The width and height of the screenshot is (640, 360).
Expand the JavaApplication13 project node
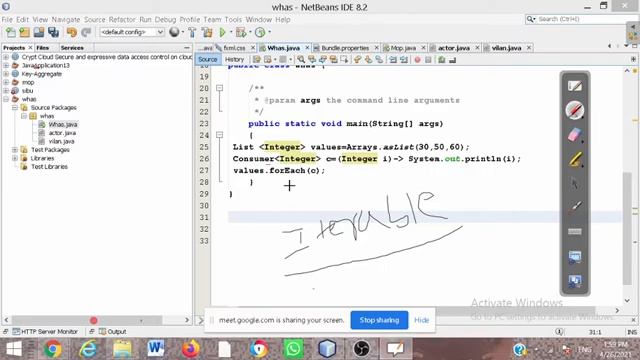coord(6,66)
